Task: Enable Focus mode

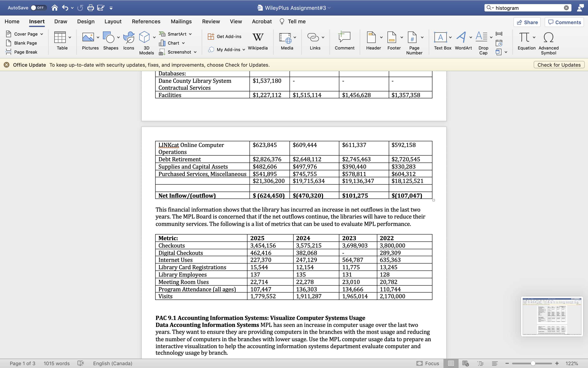Action: point(428,363)
